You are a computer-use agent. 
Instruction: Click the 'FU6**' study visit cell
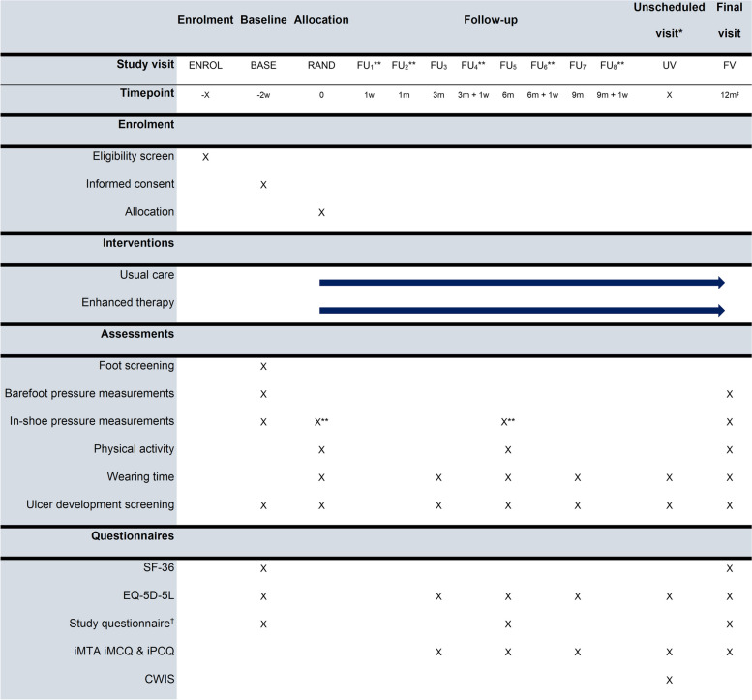tap(543, 65)
